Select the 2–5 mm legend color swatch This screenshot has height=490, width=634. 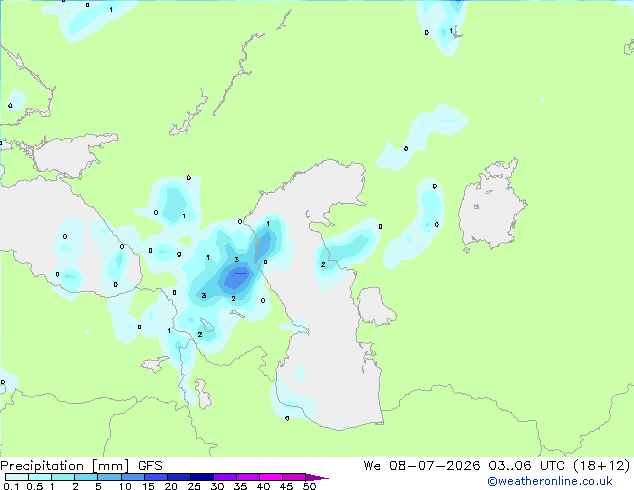[86, 477]
